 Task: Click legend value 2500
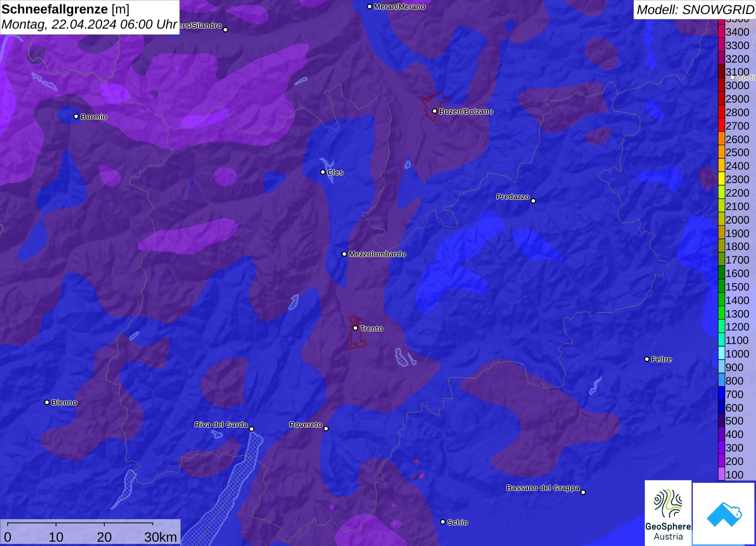click(x=737, y=152)
